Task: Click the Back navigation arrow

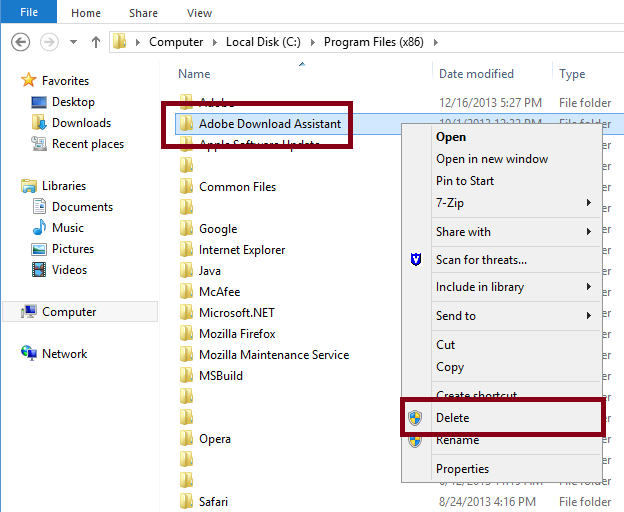Action: tap(20, 42)
